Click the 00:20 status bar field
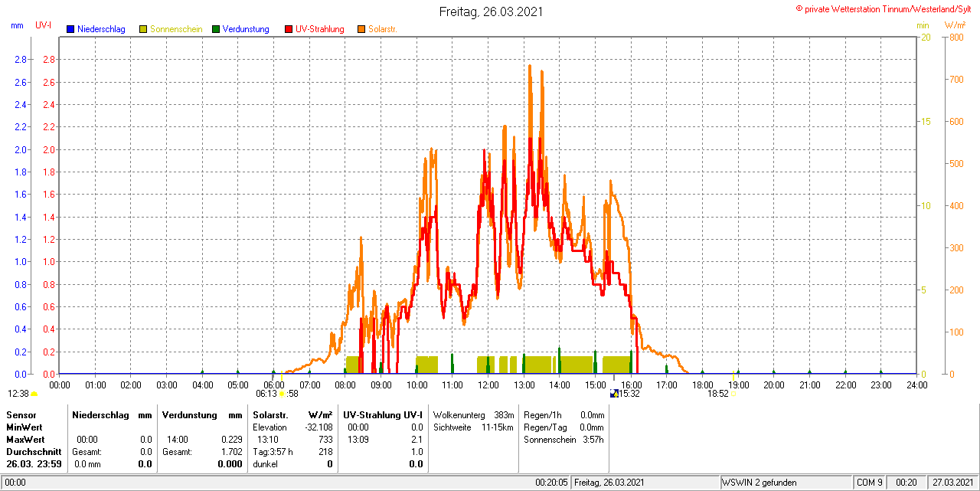Screen dimensions: 980x491 (x=906, y=483)
